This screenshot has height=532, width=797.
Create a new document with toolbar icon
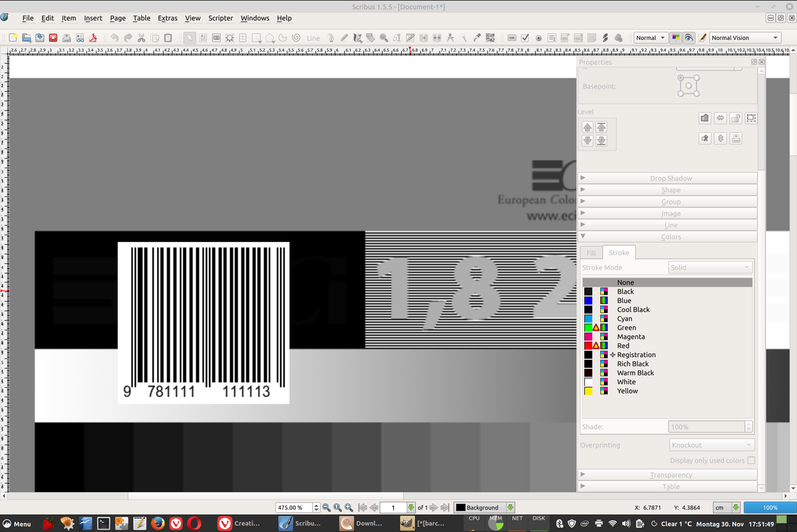[13, 38]
